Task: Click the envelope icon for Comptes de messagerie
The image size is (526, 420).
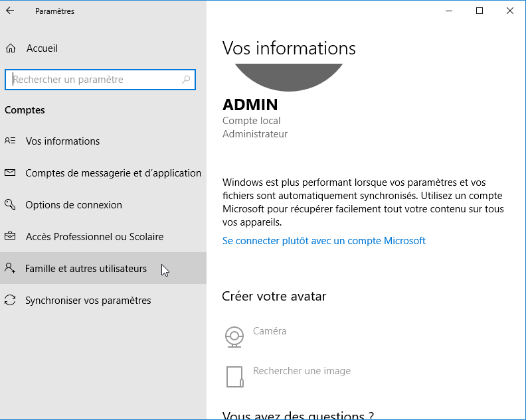Action: pos(10,173)
